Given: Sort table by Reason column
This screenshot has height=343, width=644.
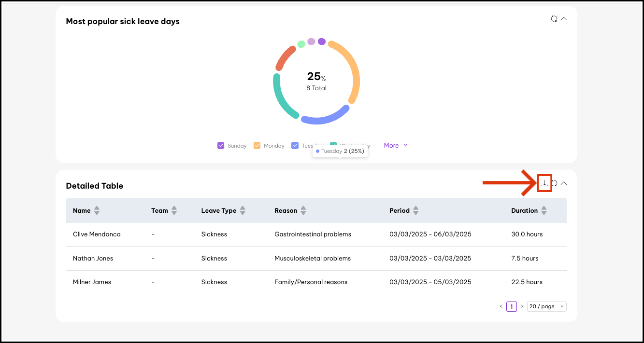Looking at the screenshot, I should click(x=303, y=210).
